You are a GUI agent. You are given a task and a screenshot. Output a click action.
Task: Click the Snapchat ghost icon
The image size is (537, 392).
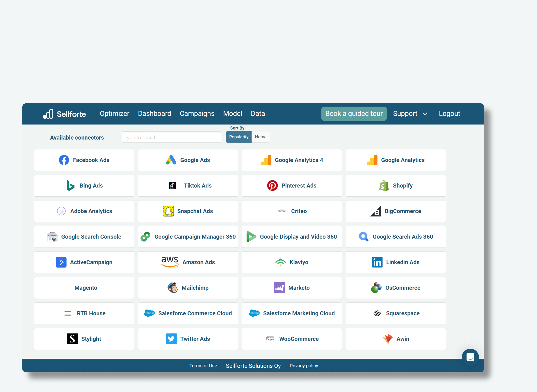pyautogui.click(x=168, y=211)
